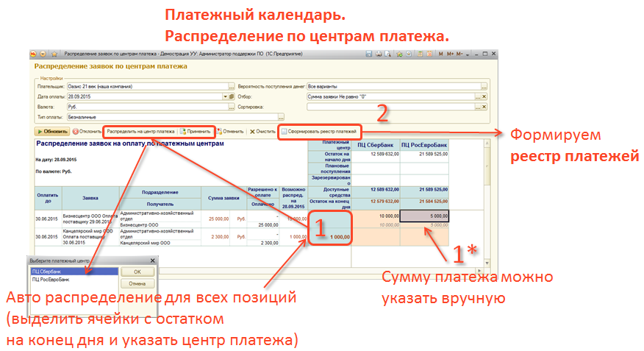Click the M+ memory button
Screen dimensions: 644x351
click(451, 54)
